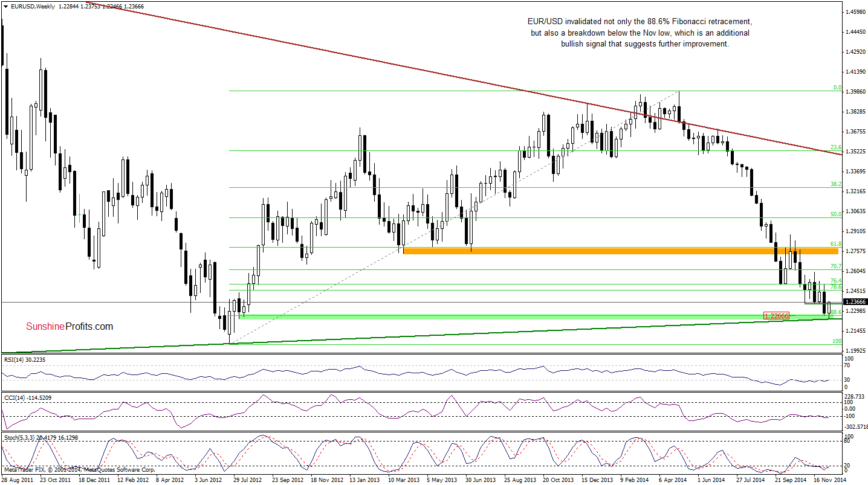The image size is (868, 485).
Task: Click the 16 Nov 2014 date label
Action: pyautogui.click(x=831, y=480)
